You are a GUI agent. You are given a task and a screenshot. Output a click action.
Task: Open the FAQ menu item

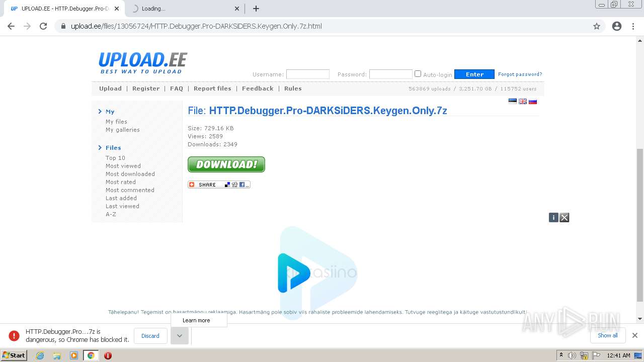coord(177,88)
